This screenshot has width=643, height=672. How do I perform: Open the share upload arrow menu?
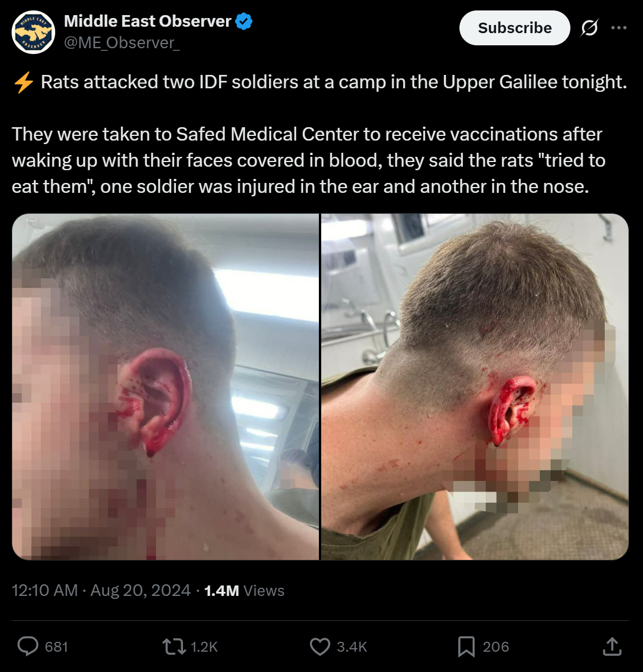(612, 646)
